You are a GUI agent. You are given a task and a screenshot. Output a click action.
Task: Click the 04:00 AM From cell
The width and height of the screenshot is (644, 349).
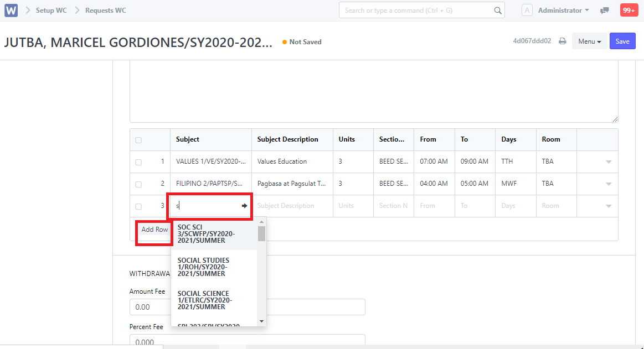(435, 184)
